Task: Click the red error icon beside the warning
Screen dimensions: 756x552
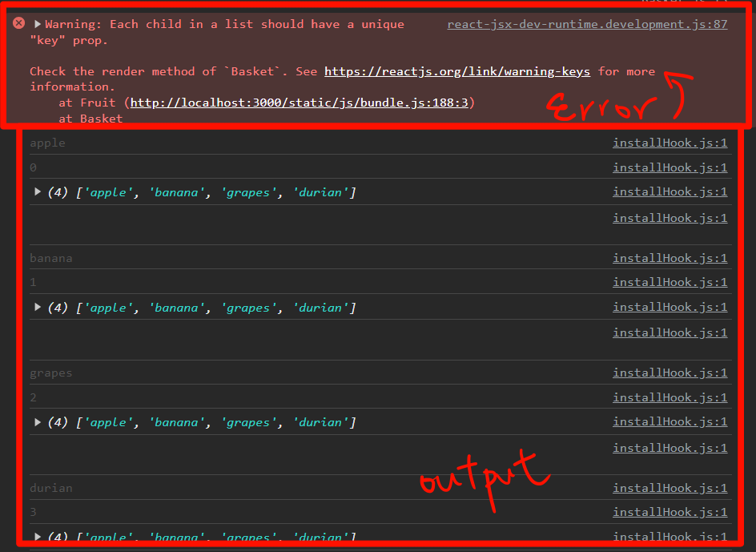Action: click(x=18, y=23)
